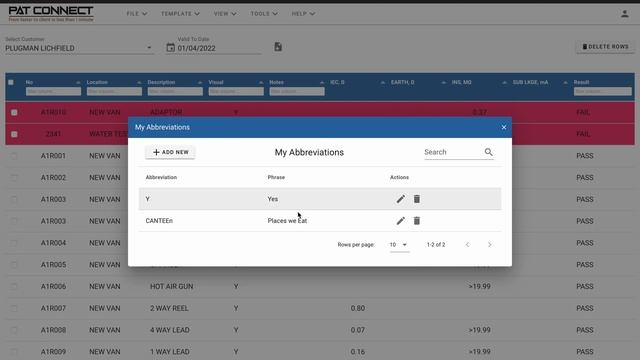
Task: Open the Rows per page dropdown
Action: point(399,244)
